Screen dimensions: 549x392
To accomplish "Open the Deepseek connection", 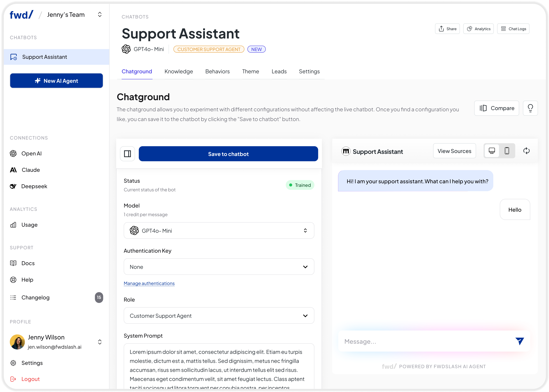I will [x=28, y=186].
